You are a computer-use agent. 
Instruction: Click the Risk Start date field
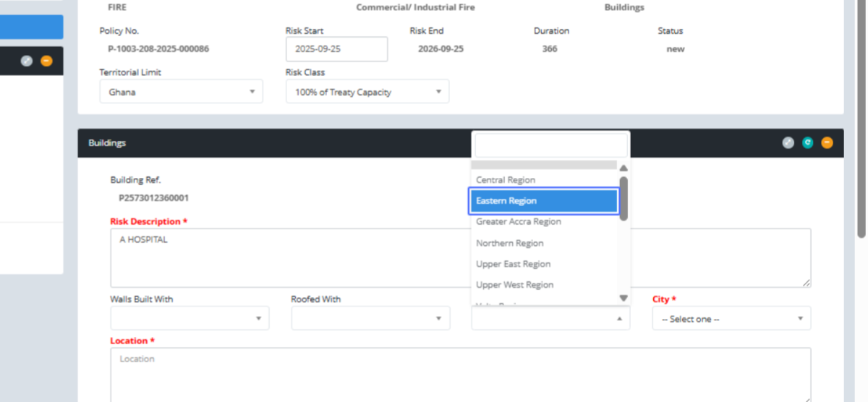pyautogui.click(x=336, y=49)
